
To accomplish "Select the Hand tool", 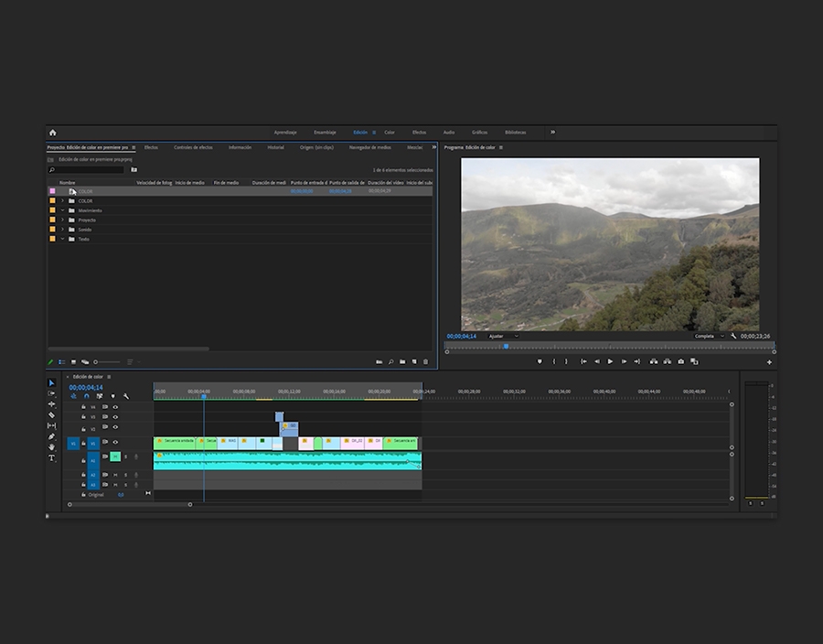I will pos(52,447).
